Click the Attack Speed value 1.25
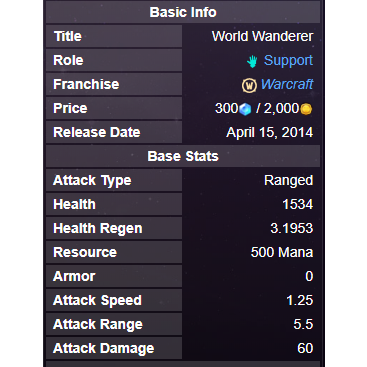367x367 pixels. (x=300, y=300)
